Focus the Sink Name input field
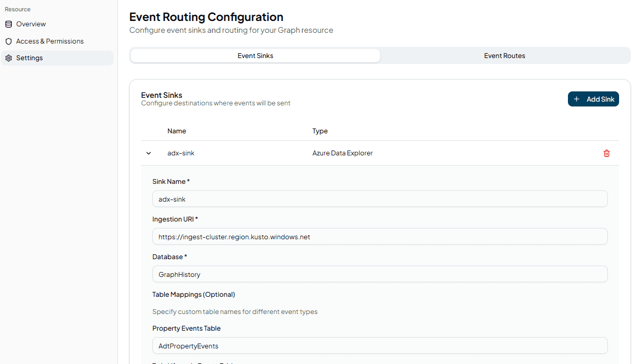Viewport: 639px width, 364px height. pyautogui.click(x=380, y=199)
